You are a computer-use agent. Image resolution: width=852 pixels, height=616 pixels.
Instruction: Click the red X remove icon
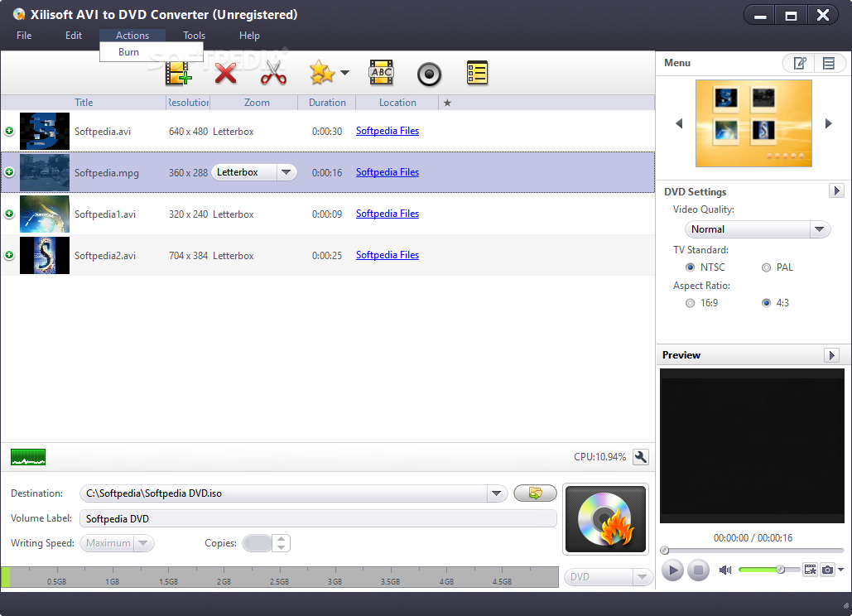225,73
